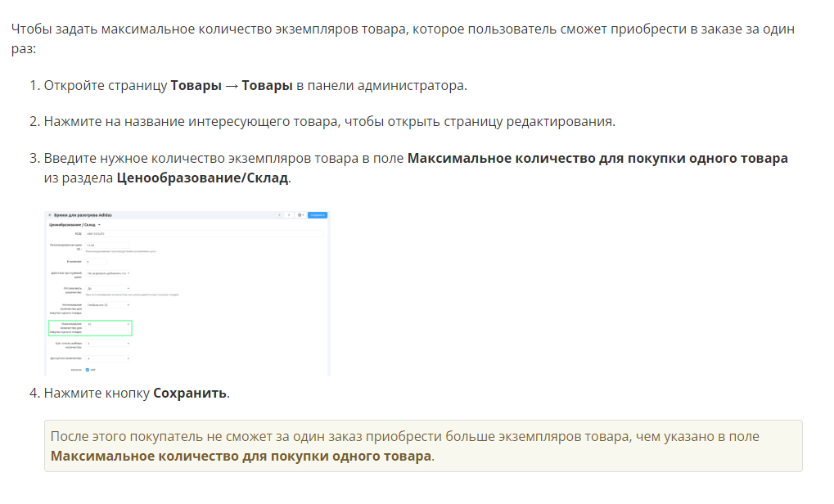Image resolution: width=834 pixels, height=504 pixels.
Task: Open the available quantity dropdown
Action: click(108, 358)
